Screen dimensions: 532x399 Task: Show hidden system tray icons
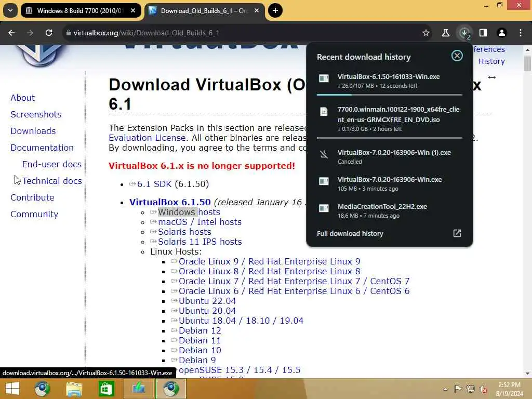pos(445,389)
